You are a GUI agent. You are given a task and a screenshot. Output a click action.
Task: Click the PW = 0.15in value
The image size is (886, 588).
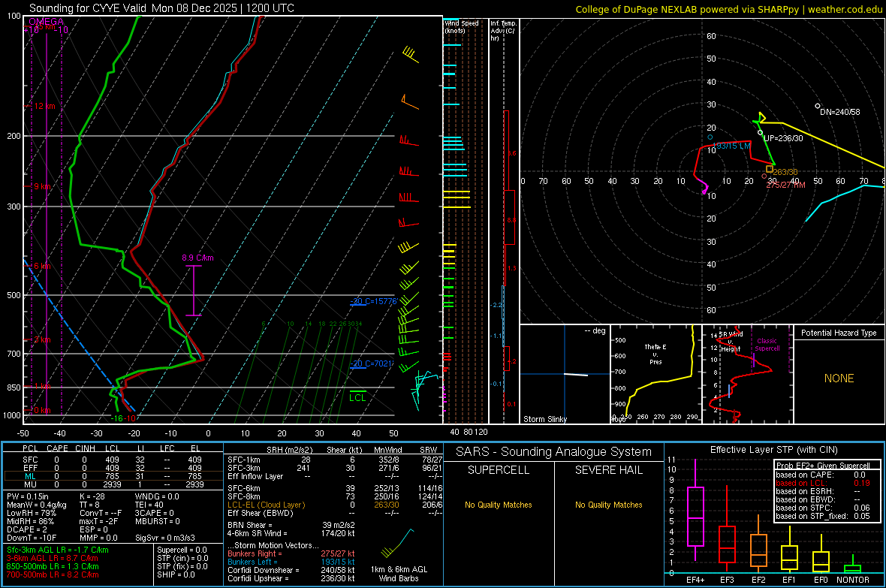[x=28, y=496]
